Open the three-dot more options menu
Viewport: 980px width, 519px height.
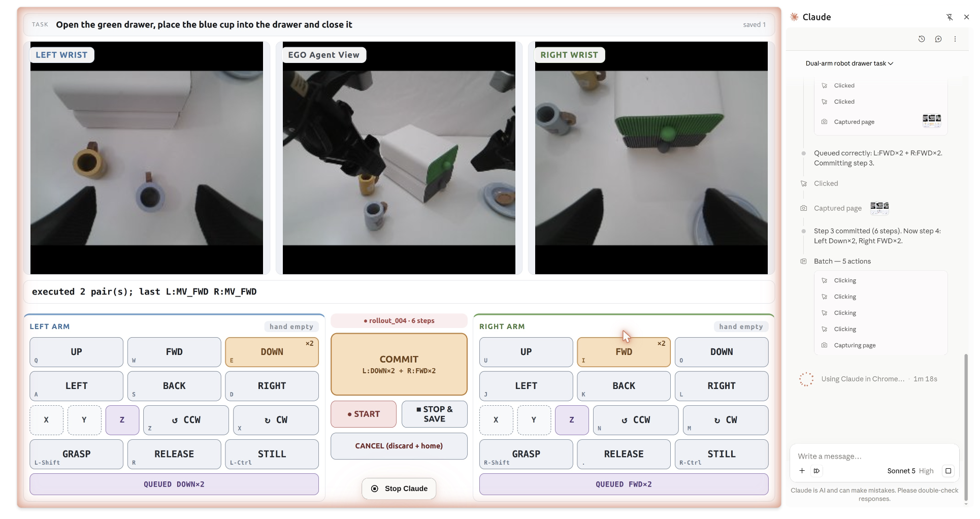955,39
